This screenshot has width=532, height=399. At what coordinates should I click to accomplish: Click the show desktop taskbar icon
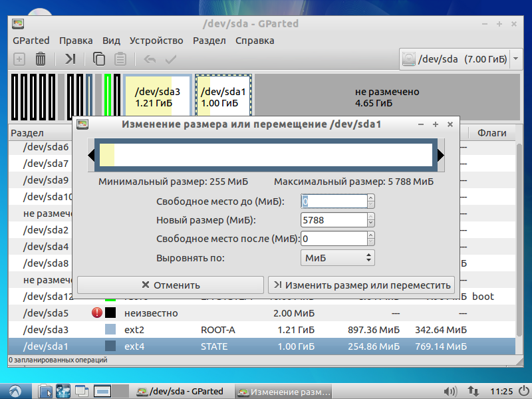(81, 391)
